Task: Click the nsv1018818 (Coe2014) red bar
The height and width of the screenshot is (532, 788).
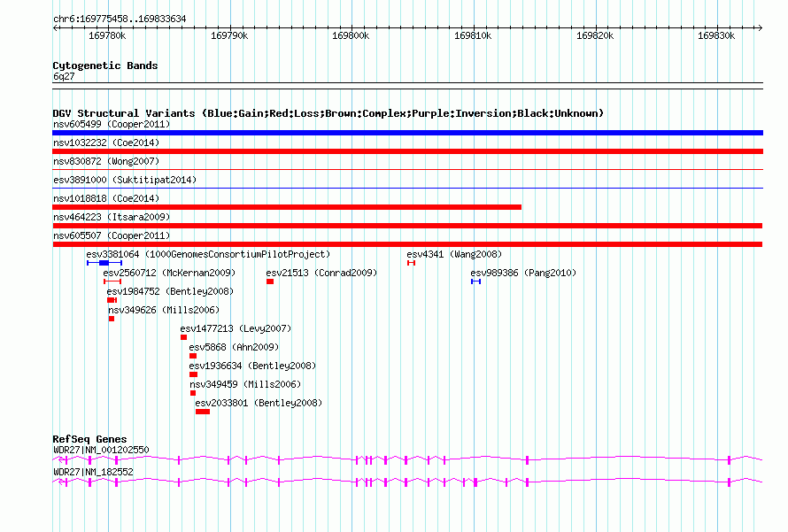Action: point(287,207)
